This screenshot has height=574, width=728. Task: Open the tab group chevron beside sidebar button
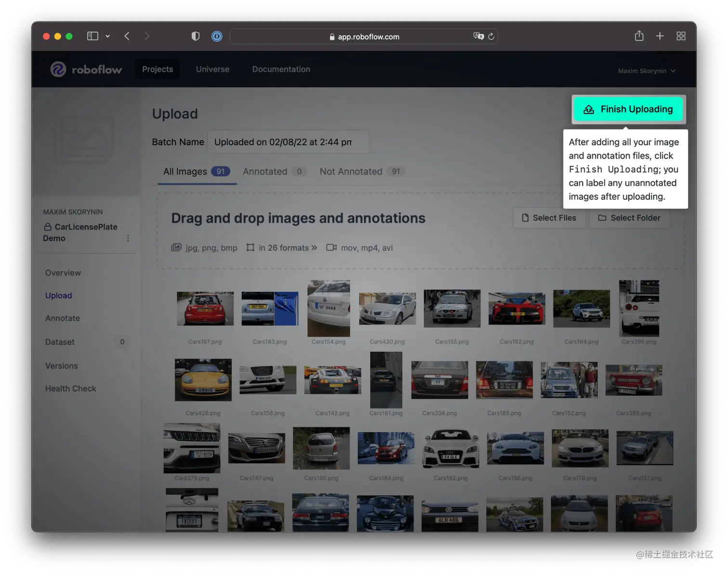pyautogui.click(x=108, y=36)
